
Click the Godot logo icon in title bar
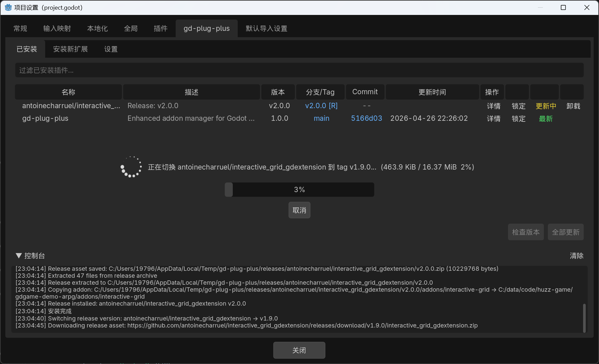[x=8, y=7]
